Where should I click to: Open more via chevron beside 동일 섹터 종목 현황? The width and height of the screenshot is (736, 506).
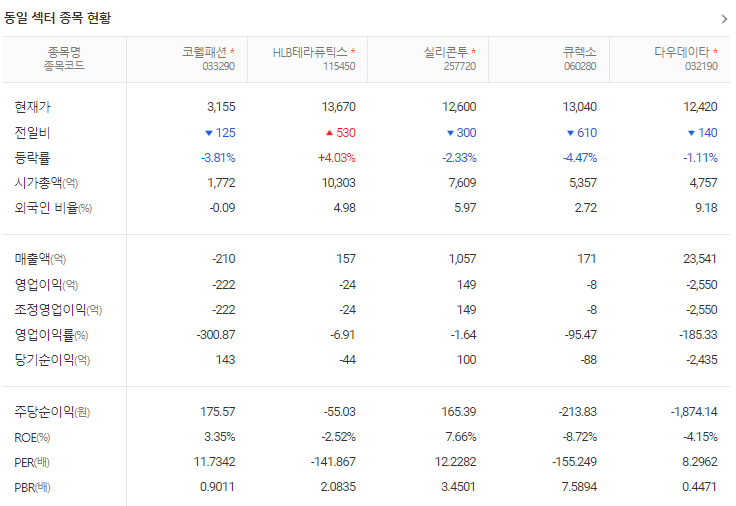(724, 19)
